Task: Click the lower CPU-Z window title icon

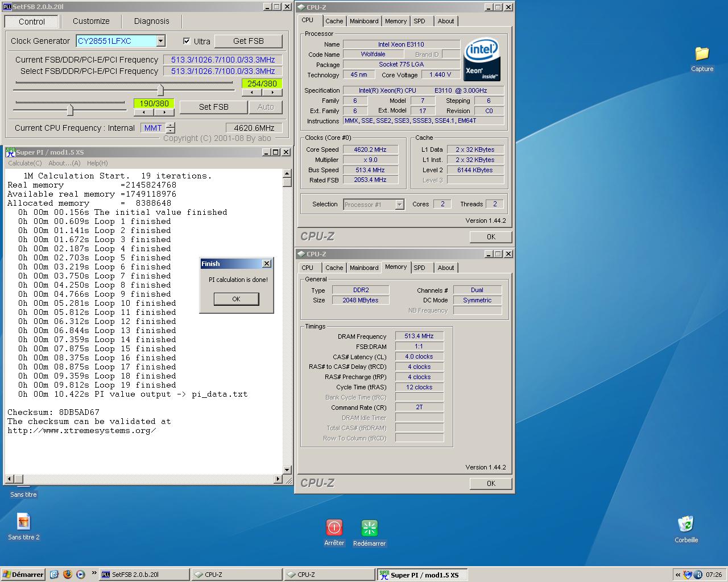Action: coord(301,253)
